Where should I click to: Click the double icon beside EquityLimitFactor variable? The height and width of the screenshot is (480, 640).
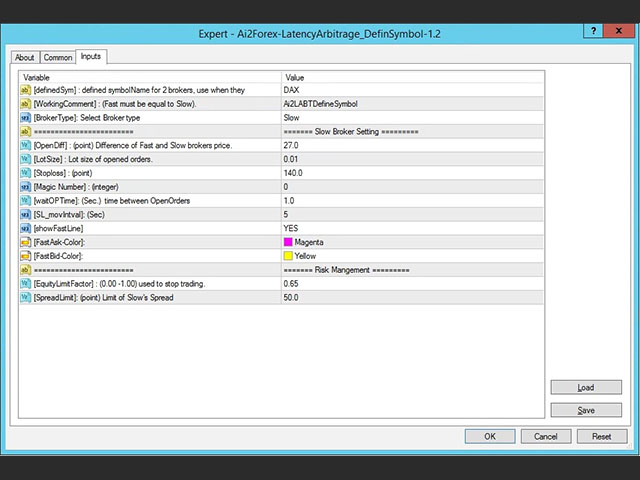pos(25,284)
